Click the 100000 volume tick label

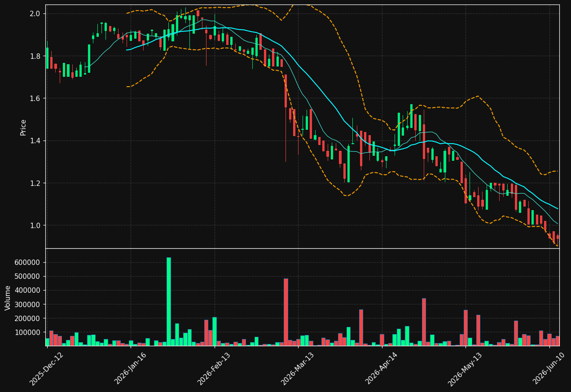click(x=28, y=332)
